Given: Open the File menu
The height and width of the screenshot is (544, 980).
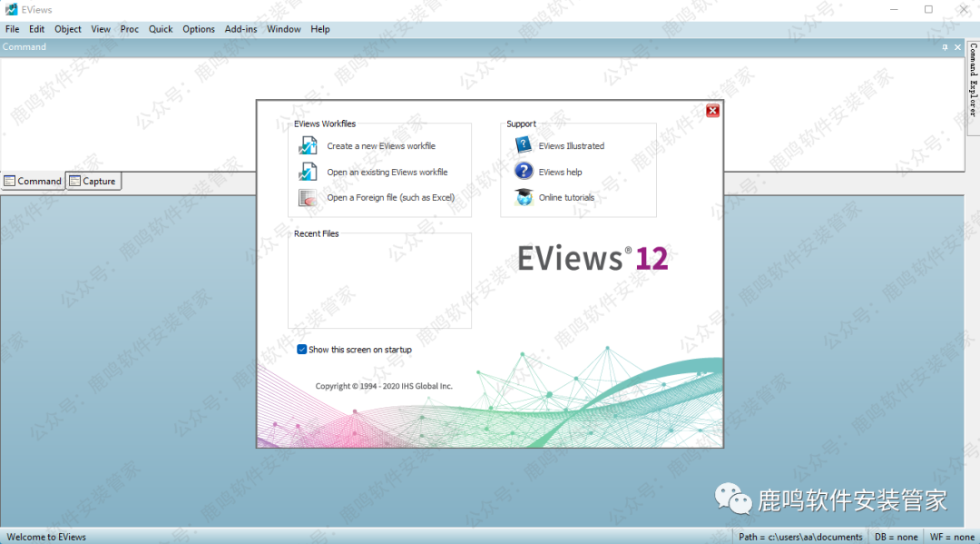Looking at the screenshot, I should 12,29.
